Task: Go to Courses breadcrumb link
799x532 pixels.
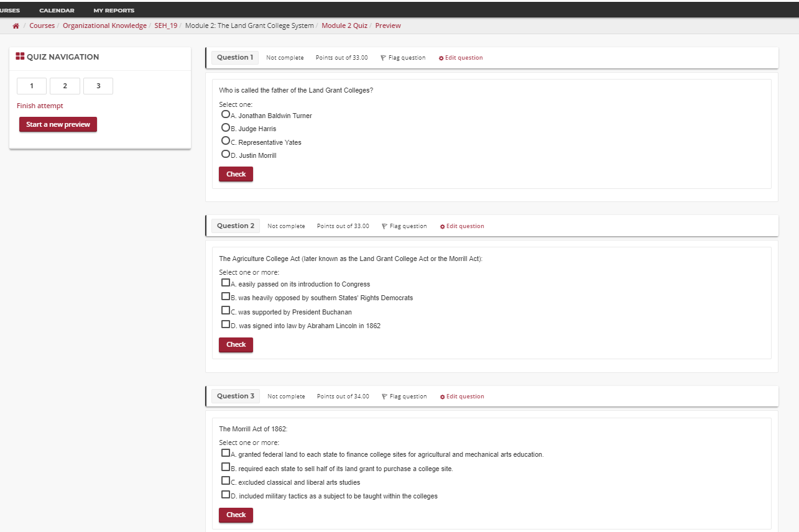Action: 42,26
